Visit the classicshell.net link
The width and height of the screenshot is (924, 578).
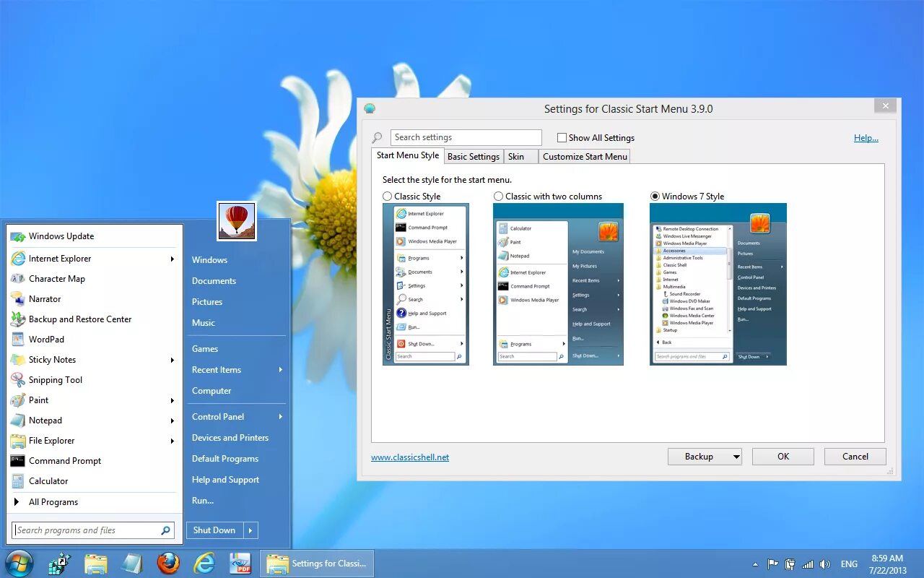click(x=410, y=457)
